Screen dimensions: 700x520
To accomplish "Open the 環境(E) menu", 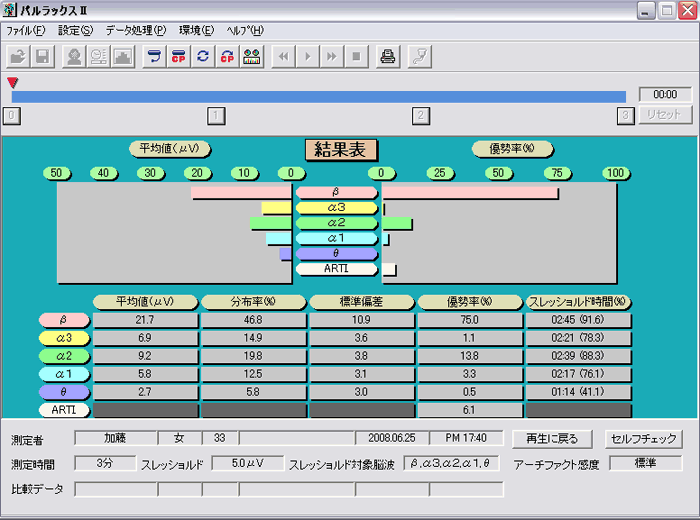I will pyautogui.click(x=196, y=30).
